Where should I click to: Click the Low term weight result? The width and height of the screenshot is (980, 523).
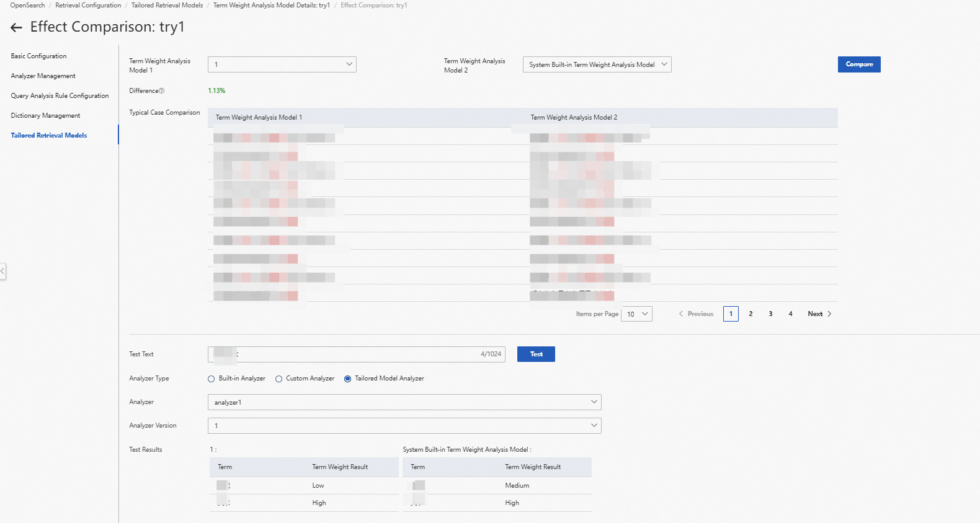[x=318, y=486]
